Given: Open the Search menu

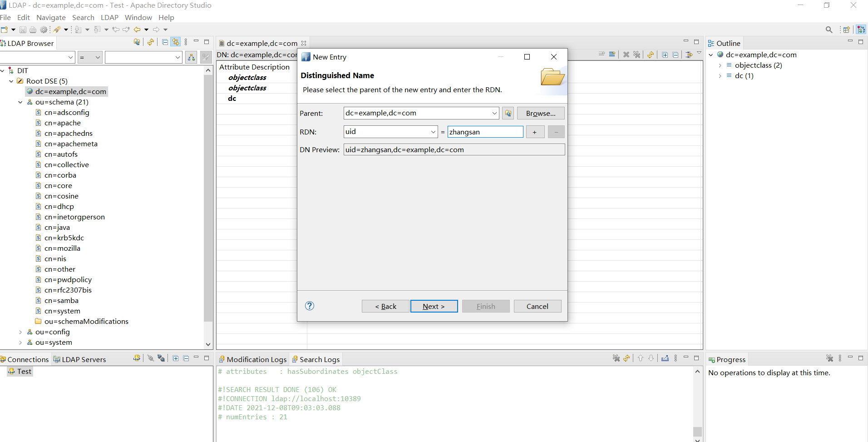Looking at the screenshot, I should click(83, 17).
